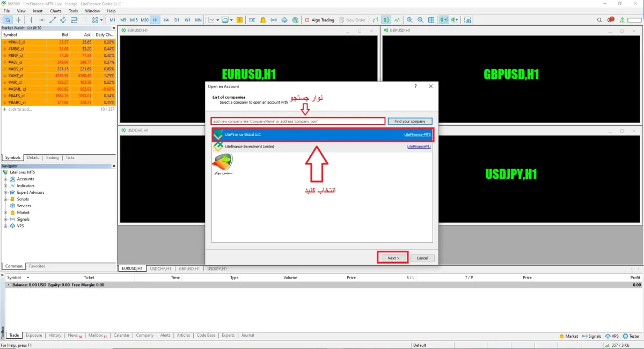Screen dimensions: 644x349
Task: Close the Navigator panel
Action: (x=114, y=166)
